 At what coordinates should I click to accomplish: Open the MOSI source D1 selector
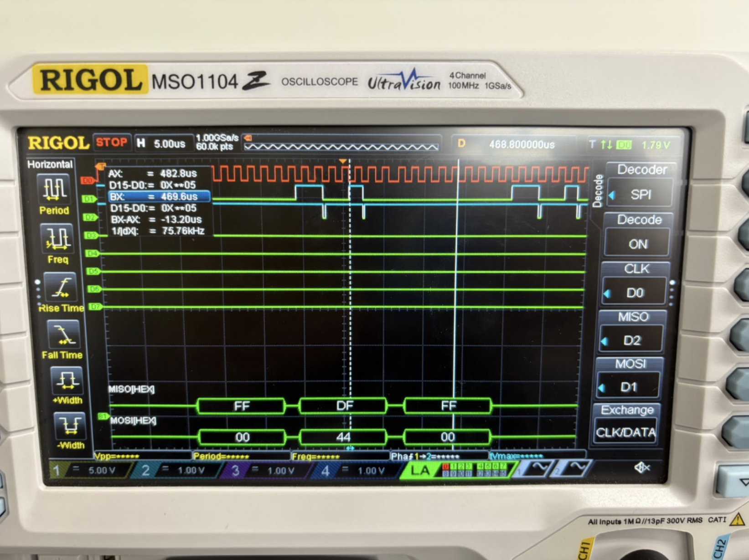click(x=629, y=387)
